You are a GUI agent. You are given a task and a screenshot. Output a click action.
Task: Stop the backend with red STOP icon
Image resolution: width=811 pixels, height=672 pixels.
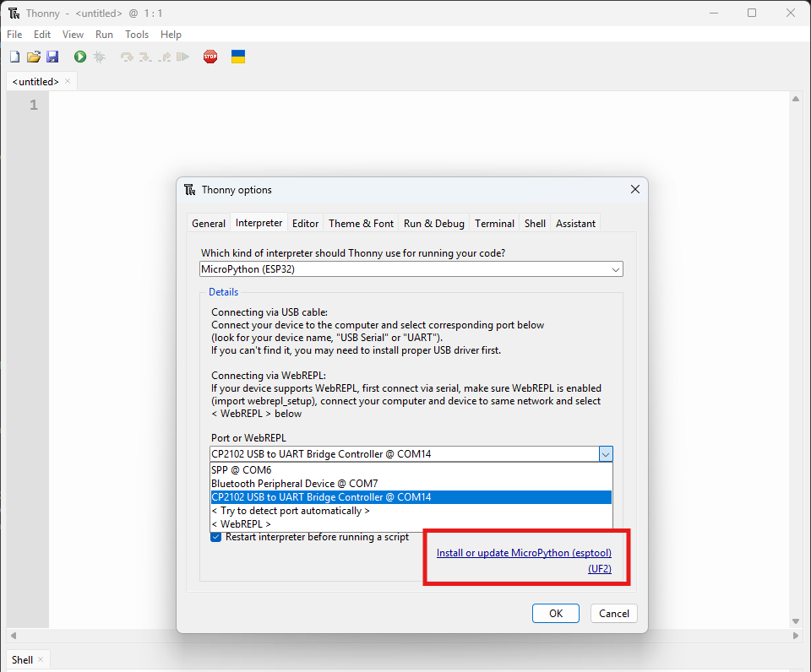[210, 57]
